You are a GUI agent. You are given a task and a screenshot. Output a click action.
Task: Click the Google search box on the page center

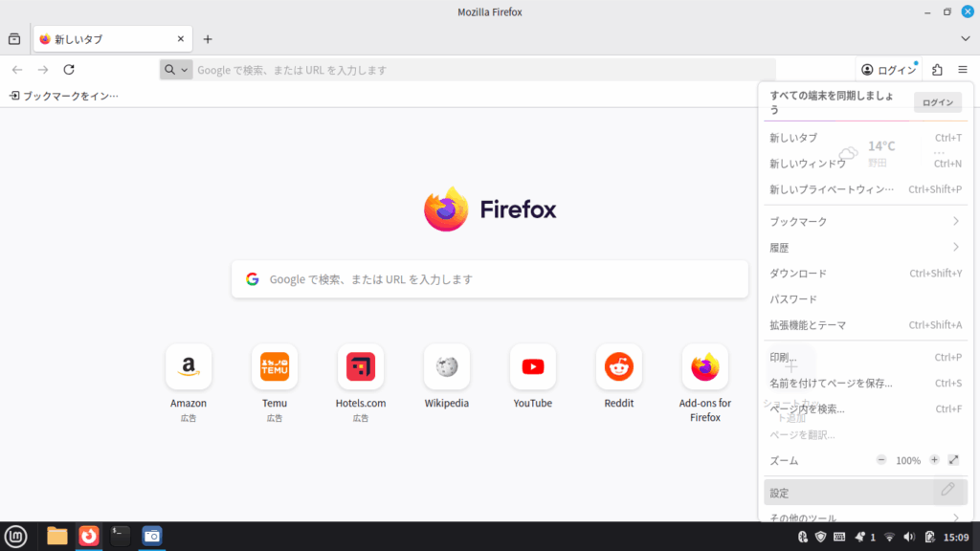[x=489, y=279]
